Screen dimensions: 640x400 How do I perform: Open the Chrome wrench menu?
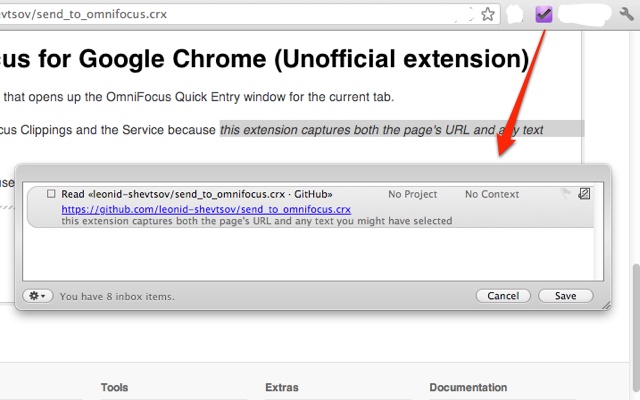pyautogui.click(x=627, y=14)
